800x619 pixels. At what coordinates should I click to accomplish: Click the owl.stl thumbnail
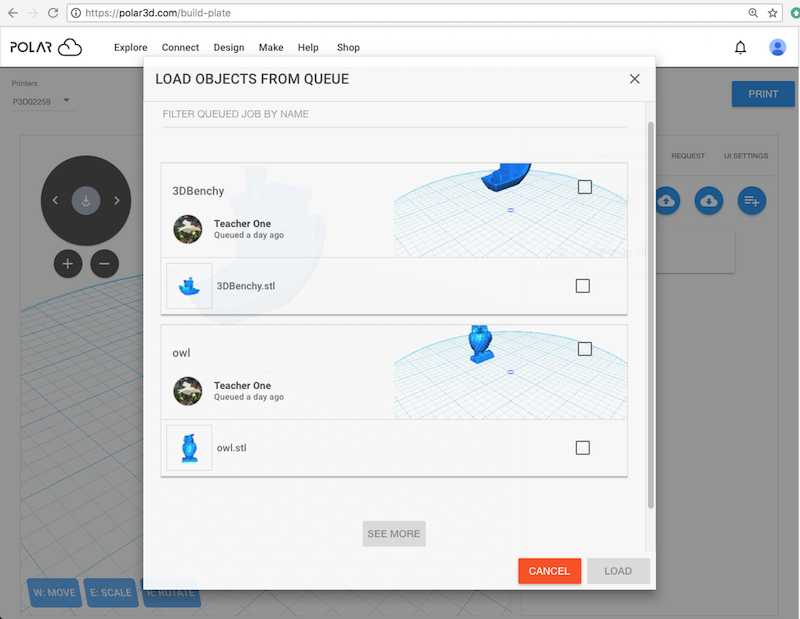tap(189, 448)
